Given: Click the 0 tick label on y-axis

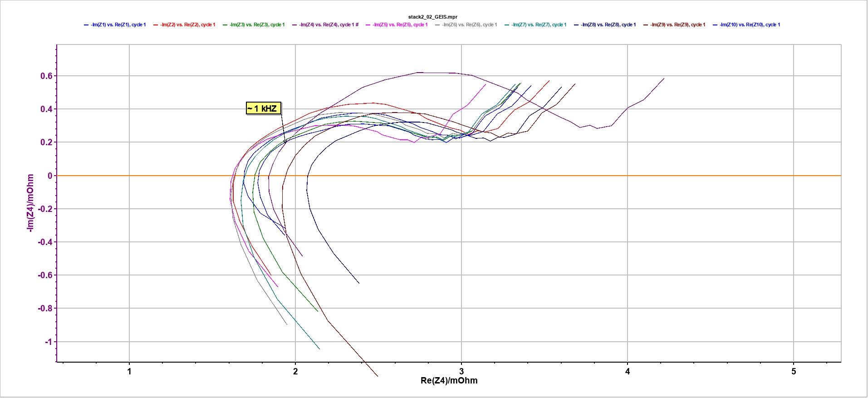Looking at the screenshot, I should tap(50, 176).
